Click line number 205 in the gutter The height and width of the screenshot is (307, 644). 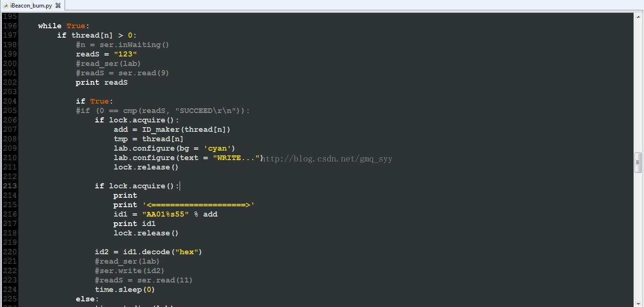point(10,111)
